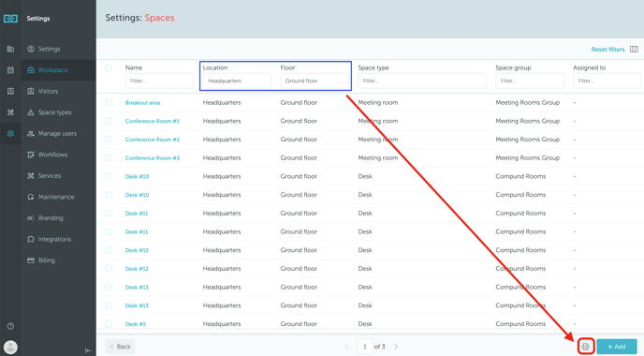Click Headquarters in Conference Room #2 row
Viewport: 644px width, 356px height.
[222, 140]
